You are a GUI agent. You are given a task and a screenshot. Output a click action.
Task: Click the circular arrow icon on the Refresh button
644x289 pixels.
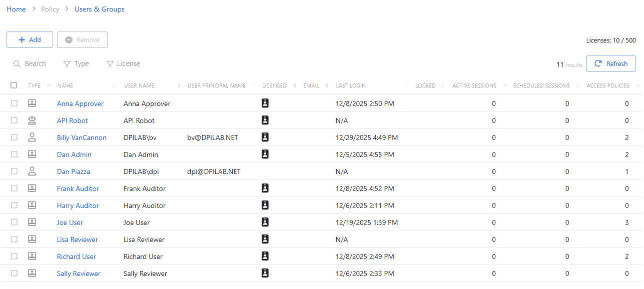click(598, 63)
